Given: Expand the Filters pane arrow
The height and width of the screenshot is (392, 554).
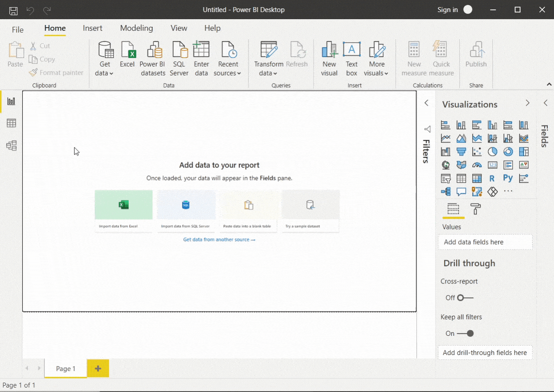Looking at the screenshot, I should click(x=426, y=103).
